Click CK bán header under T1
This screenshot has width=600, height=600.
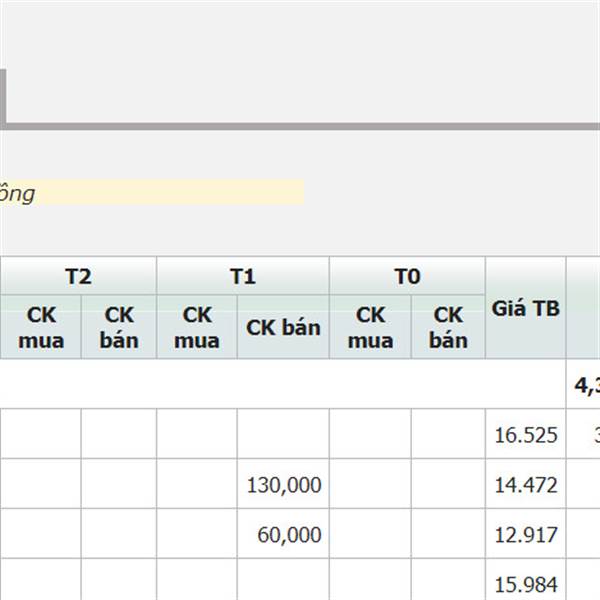pyautogui.click(x=283, y=328)
